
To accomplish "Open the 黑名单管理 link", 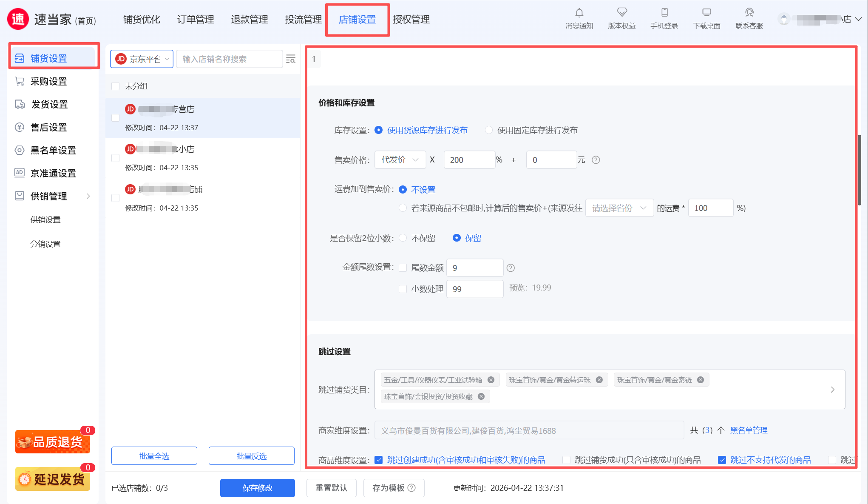I will coord(749,430).
